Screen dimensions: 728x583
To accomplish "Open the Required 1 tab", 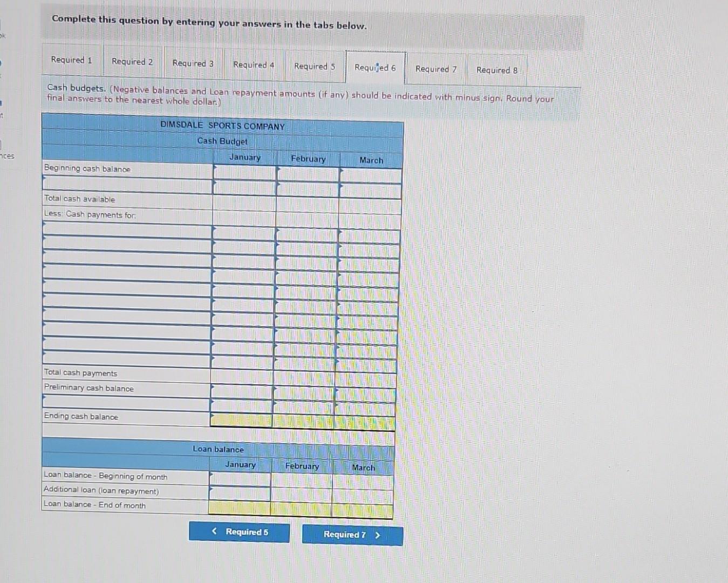I will pos(72,60).
